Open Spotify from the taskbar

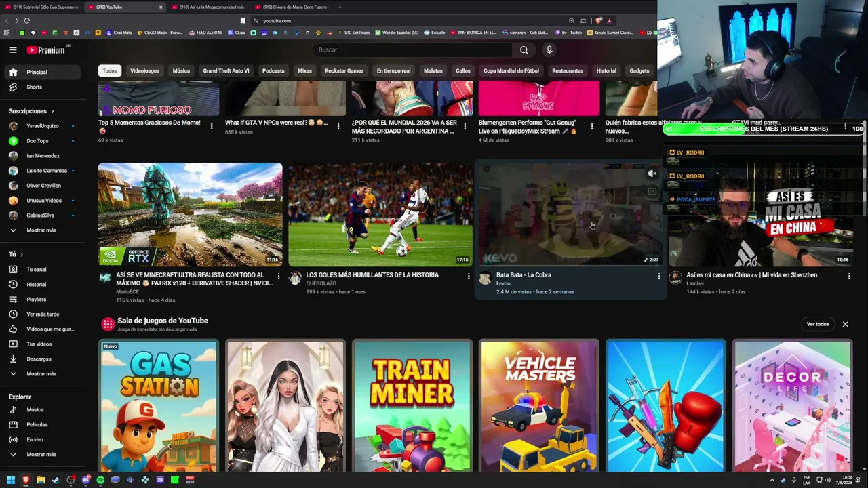click(x=100, y=480)
